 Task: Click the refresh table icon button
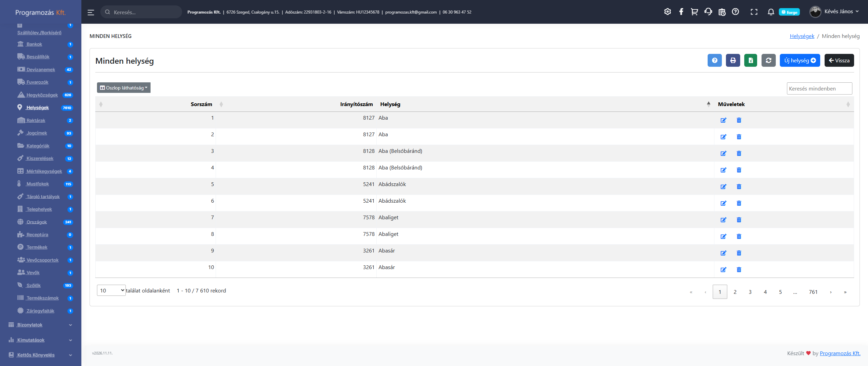(x=768, y=60)
